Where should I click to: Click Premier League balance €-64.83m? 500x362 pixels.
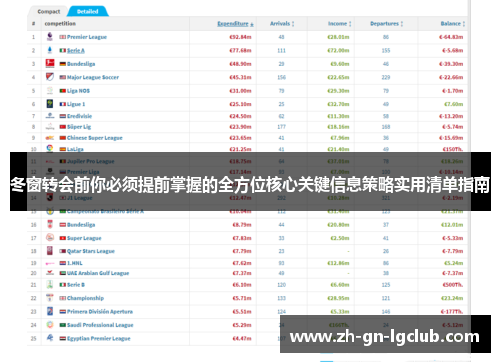[x=451, y=37]
